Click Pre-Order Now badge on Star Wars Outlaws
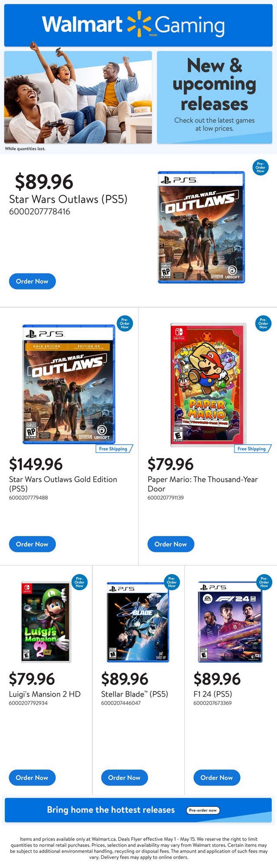The height and width of the screenshot is (868, 277). pos(260,167)
